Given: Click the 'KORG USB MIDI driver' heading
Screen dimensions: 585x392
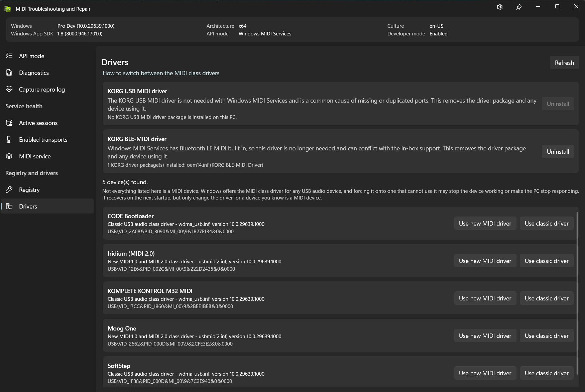Looking at the screenshot, I should (x=137, y=91).
